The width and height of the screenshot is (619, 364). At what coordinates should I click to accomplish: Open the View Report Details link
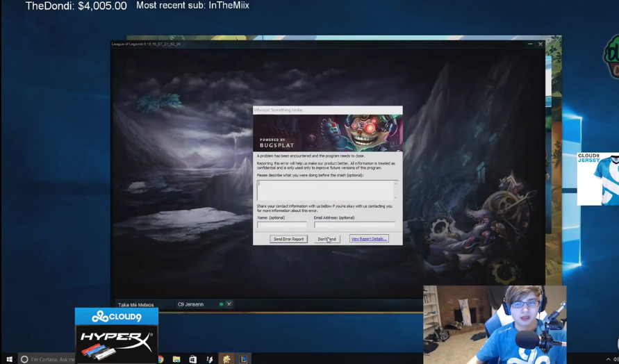pos(369,238)
